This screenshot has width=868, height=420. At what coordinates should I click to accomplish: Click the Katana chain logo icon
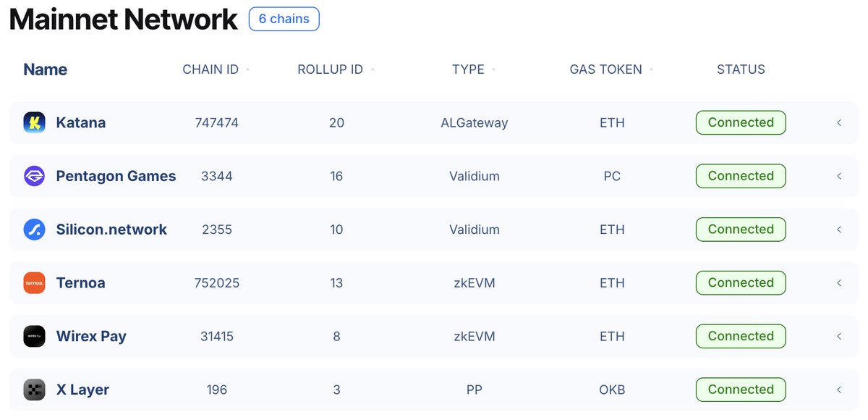coord(34,122)
